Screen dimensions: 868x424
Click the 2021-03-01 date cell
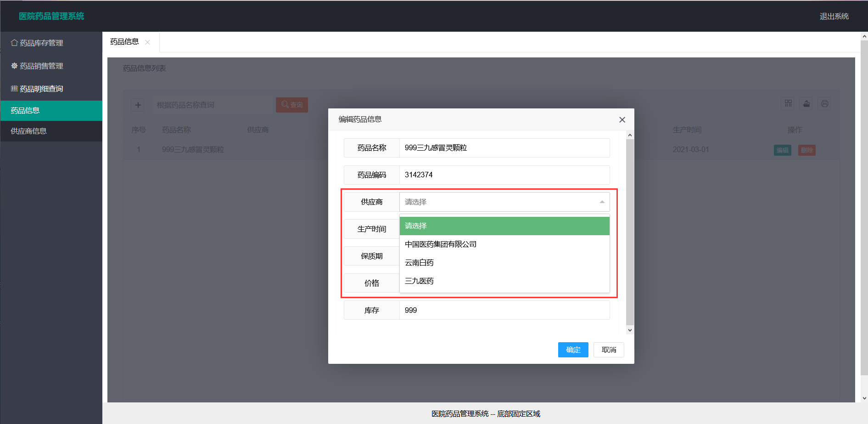click(691, 150)
